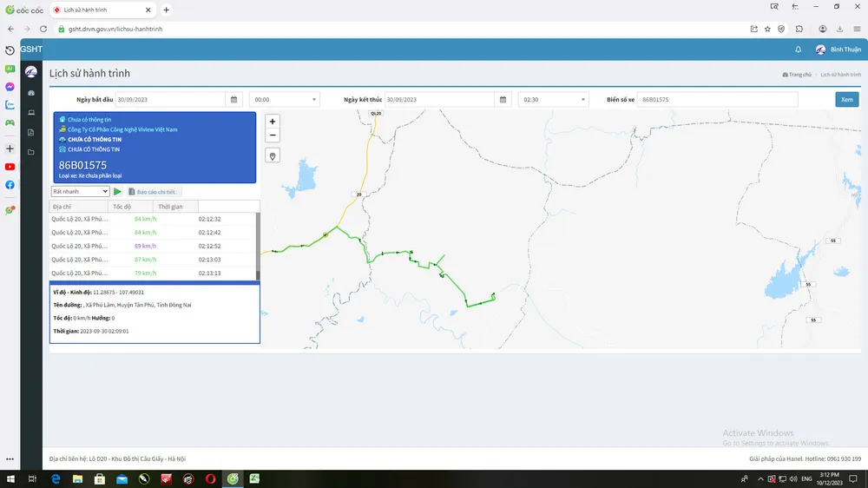Zoom in on the map
This screenshot has height=488, width=868.
[273, 122]
